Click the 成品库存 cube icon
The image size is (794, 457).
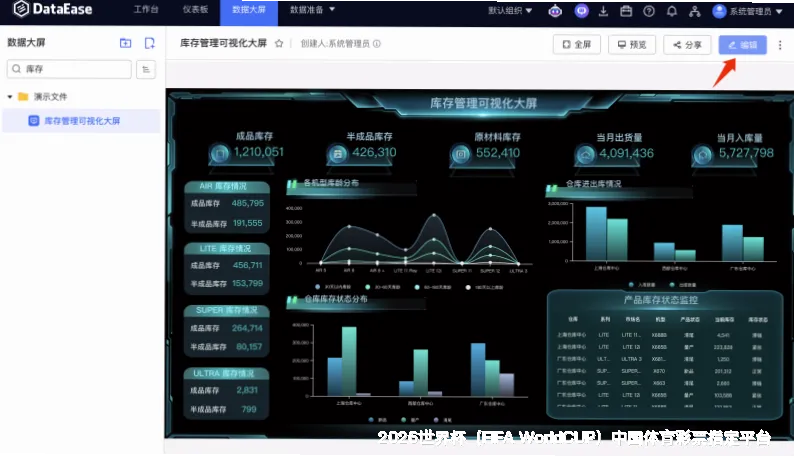click(x=219, y=153)
